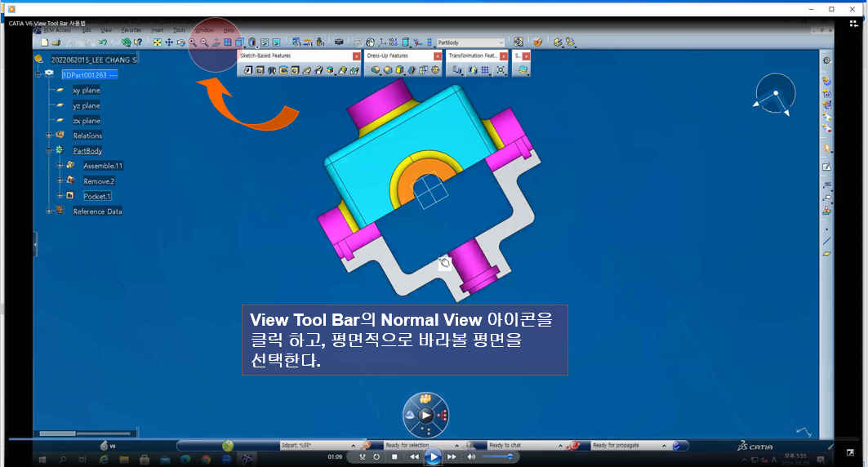Image resolution: width=868 pixels, height=467 pixels.
Task: Click the Hide/Show icon
Action: coord(265,42)
